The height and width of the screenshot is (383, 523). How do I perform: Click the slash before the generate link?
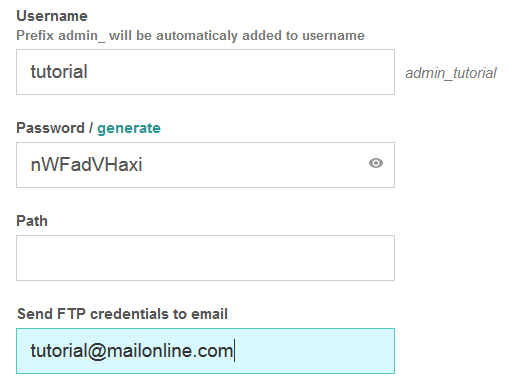(x=91, y=128)
